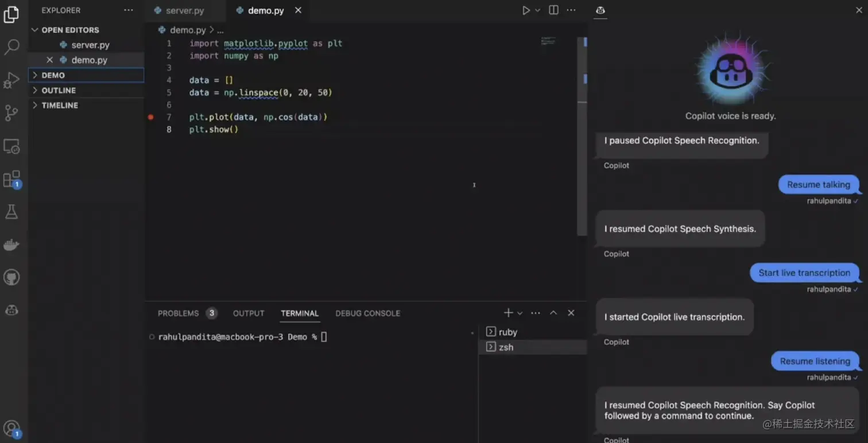
Task: Open the Extensions view
Action: coord(11,180)
